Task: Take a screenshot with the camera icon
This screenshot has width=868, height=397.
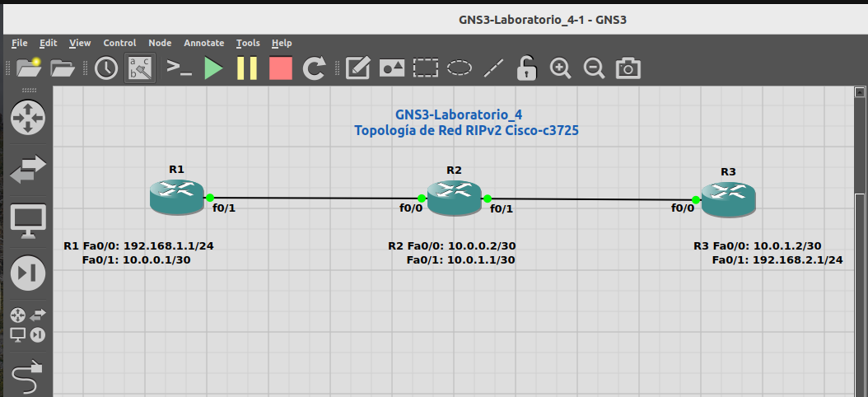Action: [628, 68]
